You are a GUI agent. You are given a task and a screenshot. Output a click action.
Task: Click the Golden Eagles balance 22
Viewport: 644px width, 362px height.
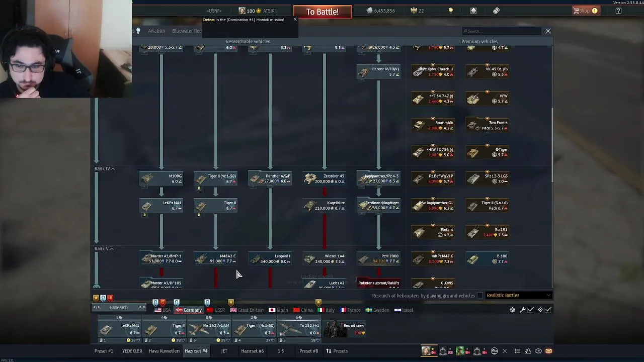(418, 11)
